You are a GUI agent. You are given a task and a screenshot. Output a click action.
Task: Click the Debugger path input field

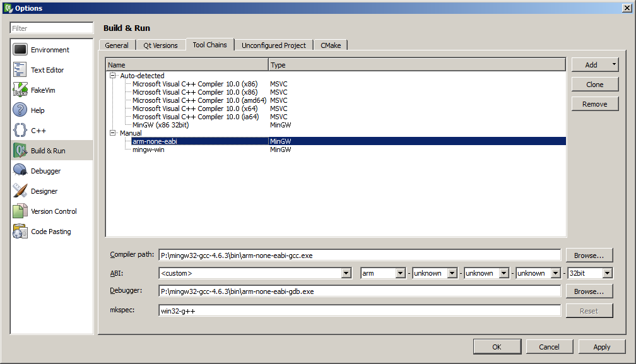[360, 291]
